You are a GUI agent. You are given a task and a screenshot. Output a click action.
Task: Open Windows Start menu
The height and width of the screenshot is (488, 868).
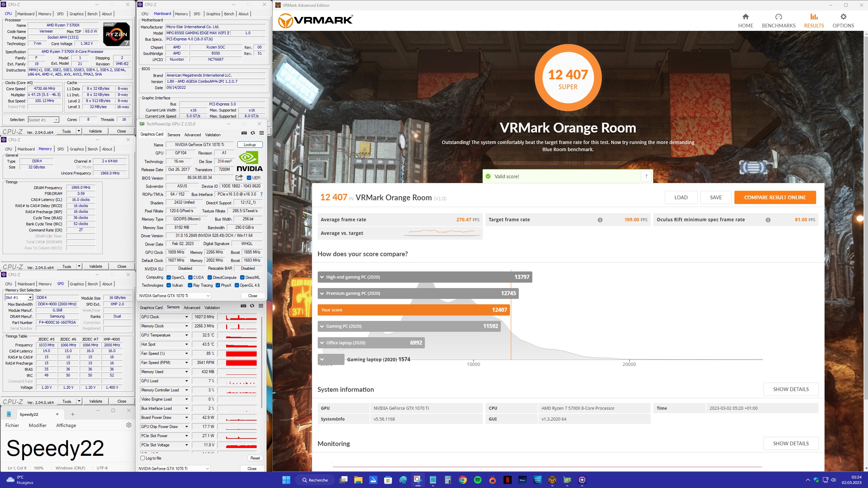pos(286,480)
